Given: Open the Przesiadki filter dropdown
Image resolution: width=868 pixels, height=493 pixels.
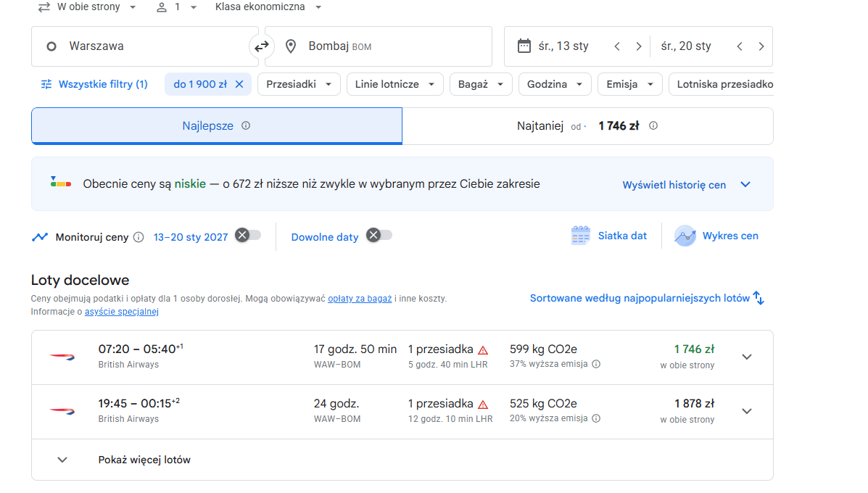Looking at the screenshot, I should [x=299, y=84].
